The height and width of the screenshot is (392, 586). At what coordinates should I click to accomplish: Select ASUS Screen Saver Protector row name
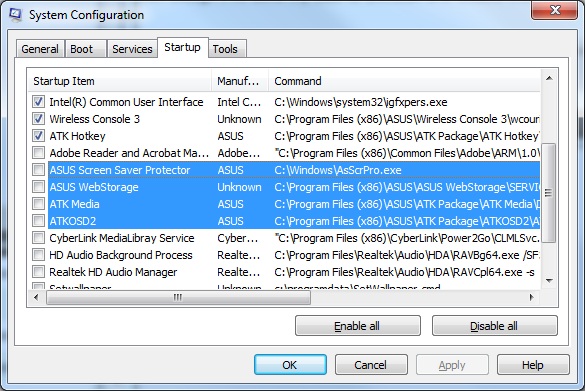click(120, 170)
